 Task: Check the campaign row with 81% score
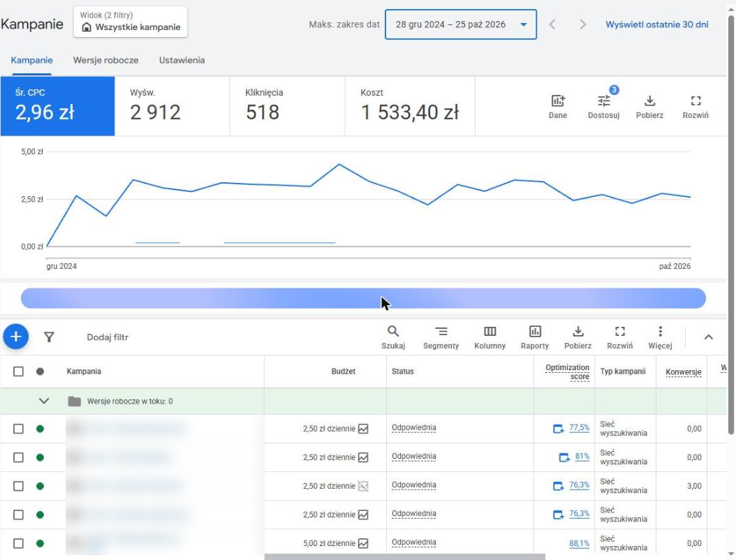[x=18, y=457]
